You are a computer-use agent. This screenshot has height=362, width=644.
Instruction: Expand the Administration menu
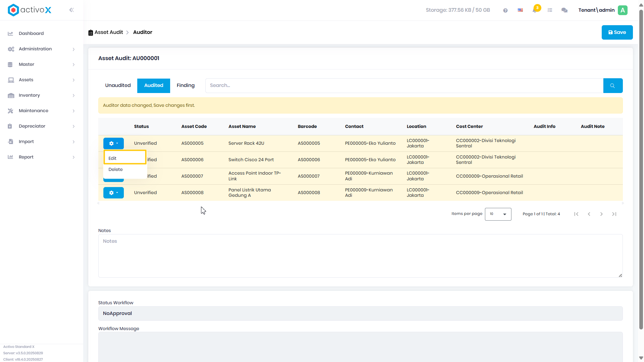click(73, 49)
